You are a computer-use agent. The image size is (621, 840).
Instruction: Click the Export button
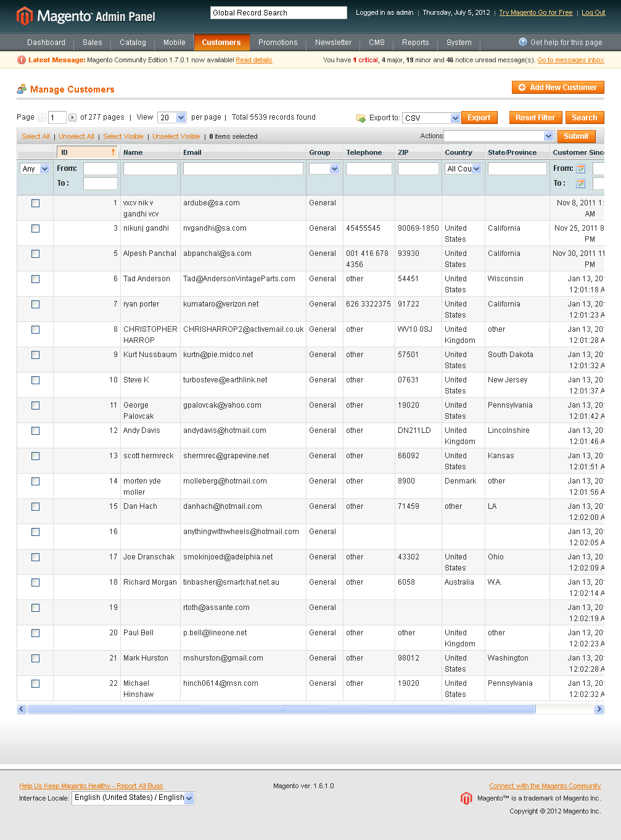click(x=479, y=118)
